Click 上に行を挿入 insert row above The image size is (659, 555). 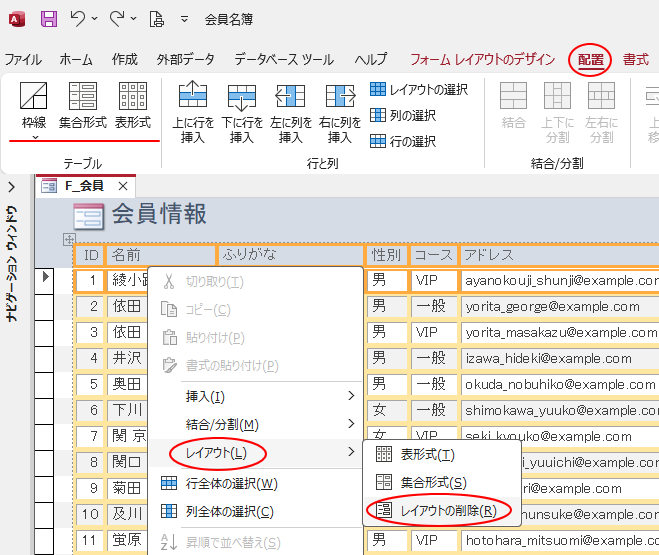tap(193, 112)
